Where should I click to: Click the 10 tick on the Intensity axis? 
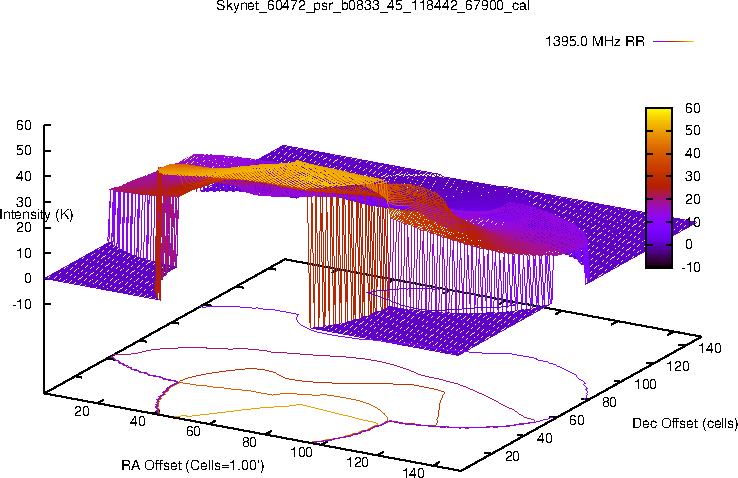(24, 253)
